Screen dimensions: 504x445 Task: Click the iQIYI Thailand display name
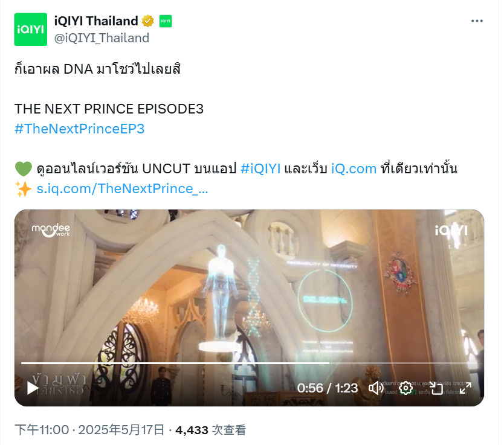pyautogui.click(x=96, y=21)
